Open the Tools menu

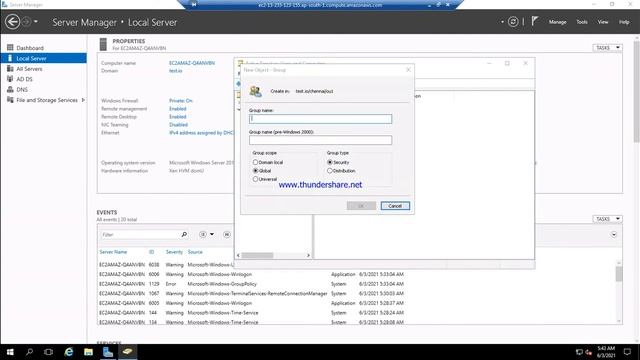click(582, 22)
